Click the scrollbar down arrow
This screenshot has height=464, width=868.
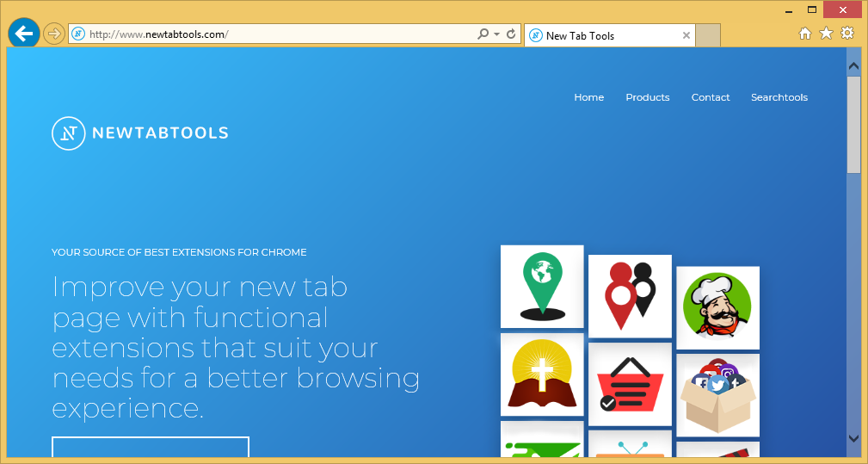[x=853, y=438]
